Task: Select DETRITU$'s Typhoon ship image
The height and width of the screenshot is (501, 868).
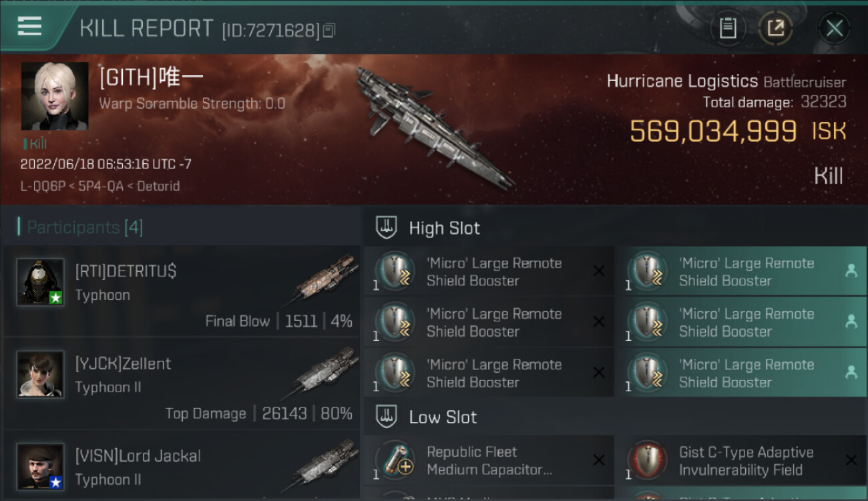Action: point(326,276)
